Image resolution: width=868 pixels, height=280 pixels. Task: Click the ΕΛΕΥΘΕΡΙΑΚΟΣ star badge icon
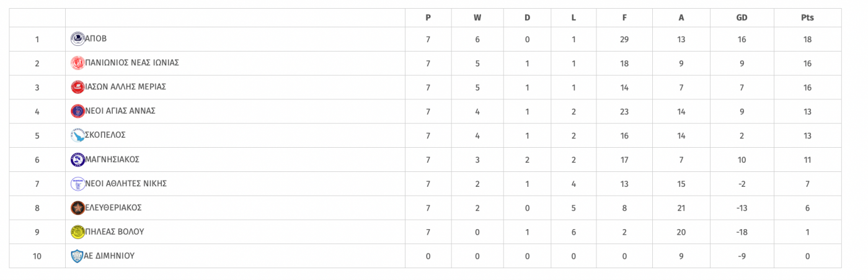(77, 208)
